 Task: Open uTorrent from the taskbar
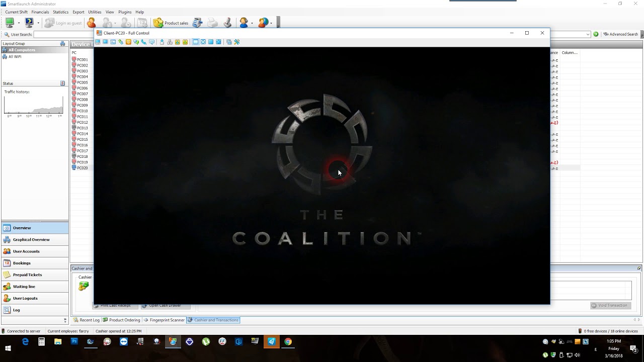206,342
